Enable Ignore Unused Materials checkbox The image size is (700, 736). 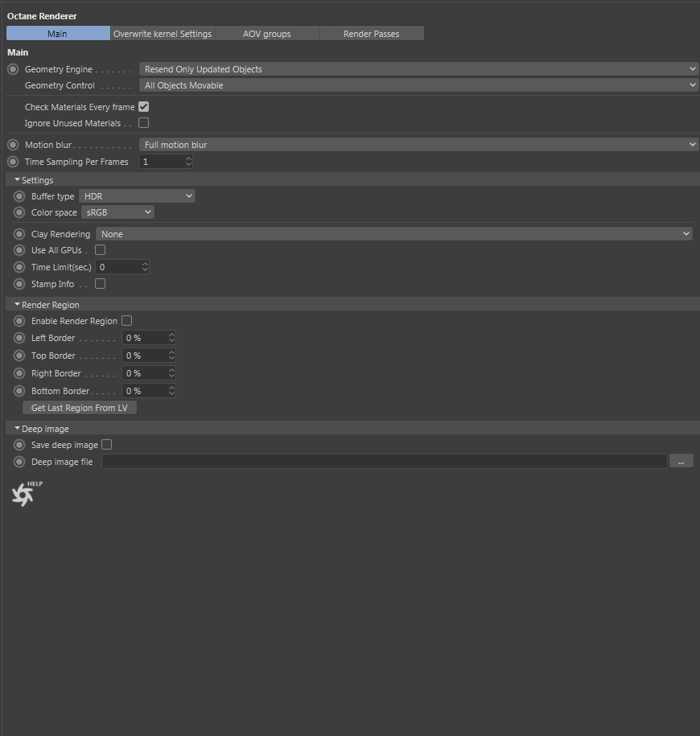pos(144,123)
